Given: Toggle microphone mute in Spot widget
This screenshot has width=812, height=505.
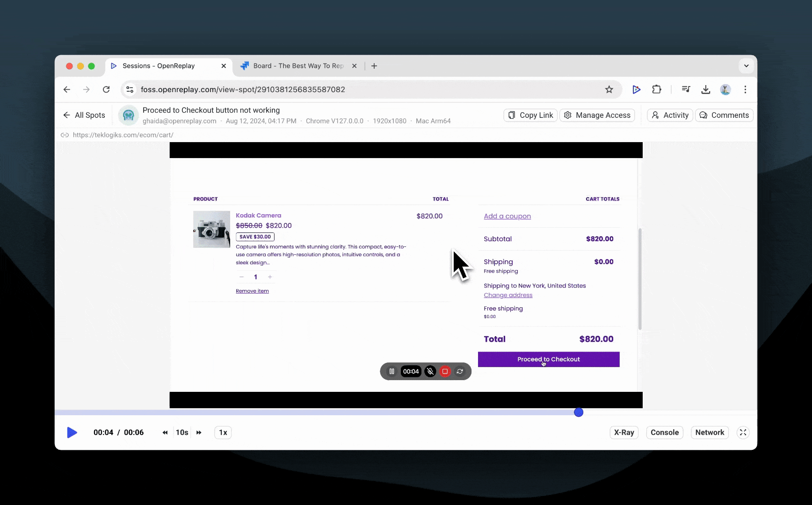Looking at the screenshot, I should pyautogui.click(x=430, y=371).
